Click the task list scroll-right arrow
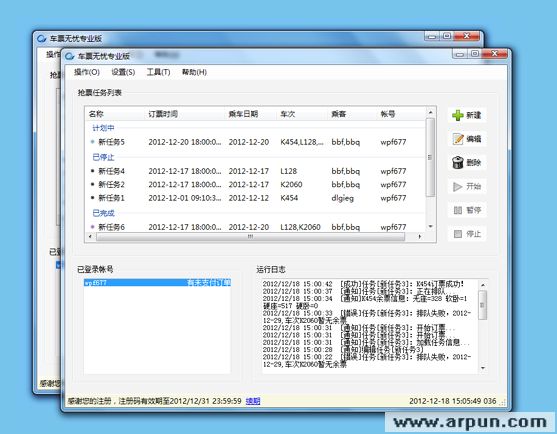The height and width of the screenshot is (434, 557). coord(420,237)
